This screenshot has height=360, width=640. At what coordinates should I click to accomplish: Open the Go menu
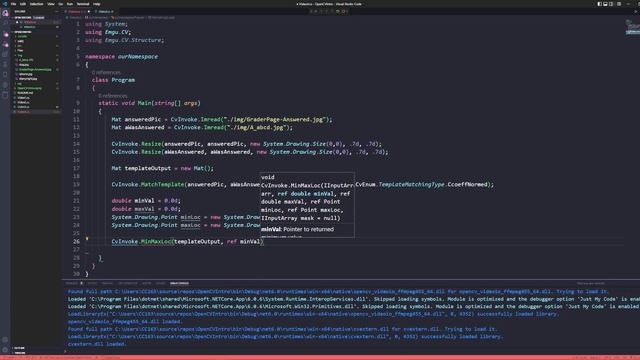click(60, 4)
